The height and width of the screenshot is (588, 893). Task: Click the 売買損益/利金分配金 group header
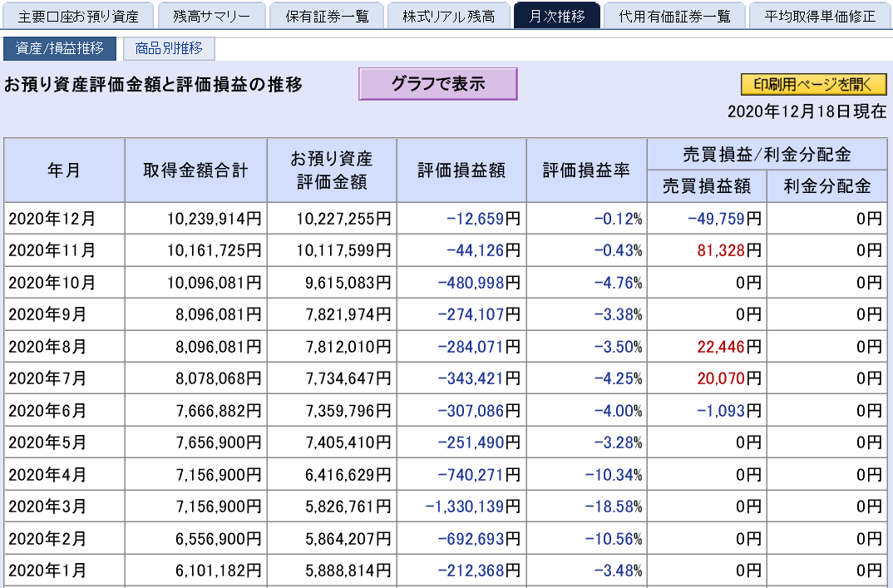(x=767, y=154)
